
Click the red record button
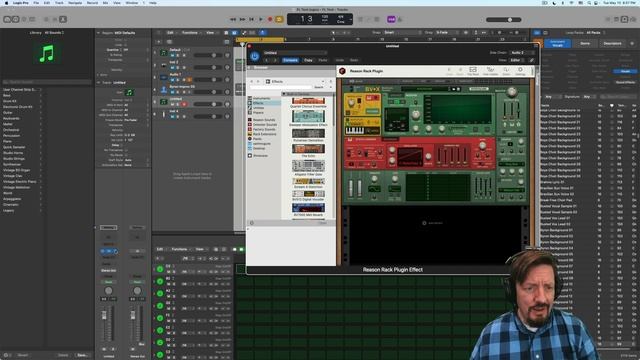point(270,19)
